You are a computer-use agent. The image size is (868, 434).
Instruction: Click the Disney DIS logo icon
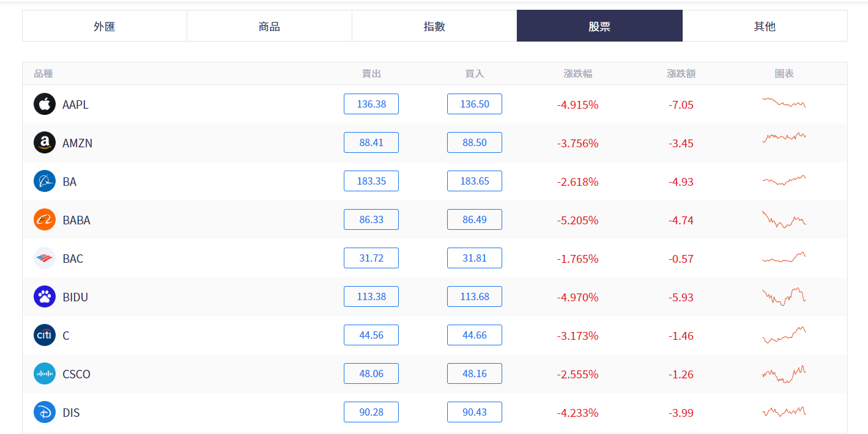45,412
